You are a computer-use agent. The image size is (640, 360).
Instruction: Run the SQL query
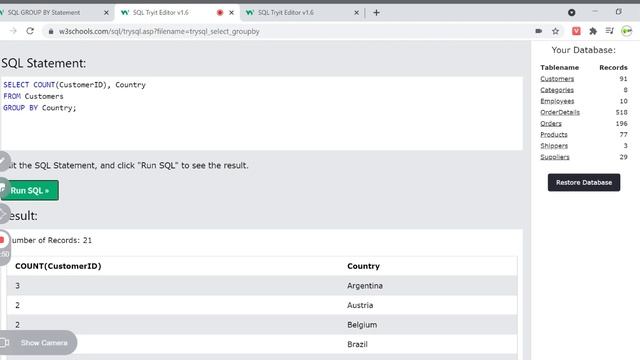[30, 191]
